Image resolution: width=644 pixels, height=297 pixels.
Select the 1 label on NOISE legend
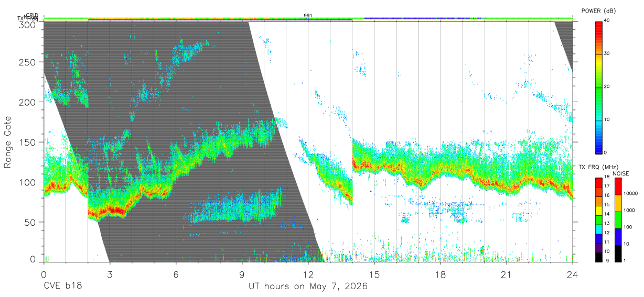[624, 260]
